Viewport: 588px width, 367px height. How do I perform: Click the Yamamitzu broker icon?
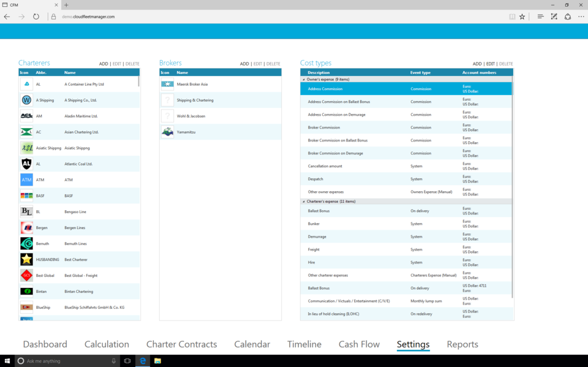coord(167,132)
